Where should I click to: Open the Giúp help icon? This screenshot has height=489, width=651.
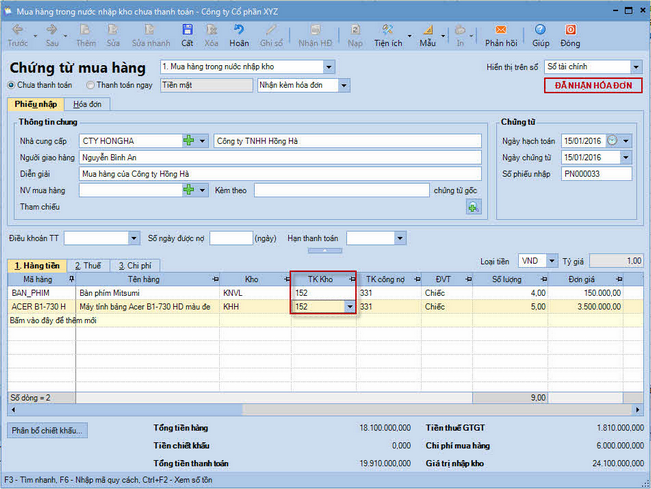click(540, 35)
